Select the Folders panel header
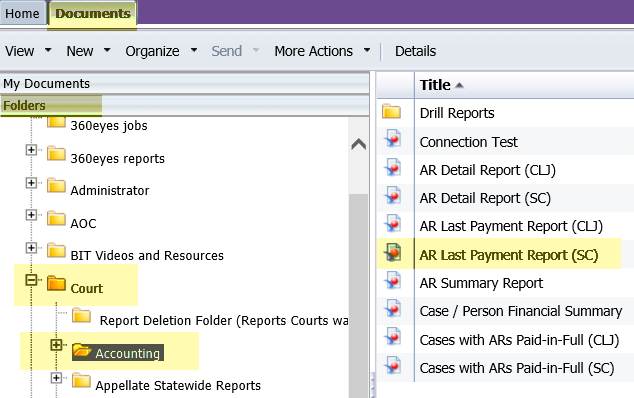Viewport: 634px width, 398px height. (184, 106)
